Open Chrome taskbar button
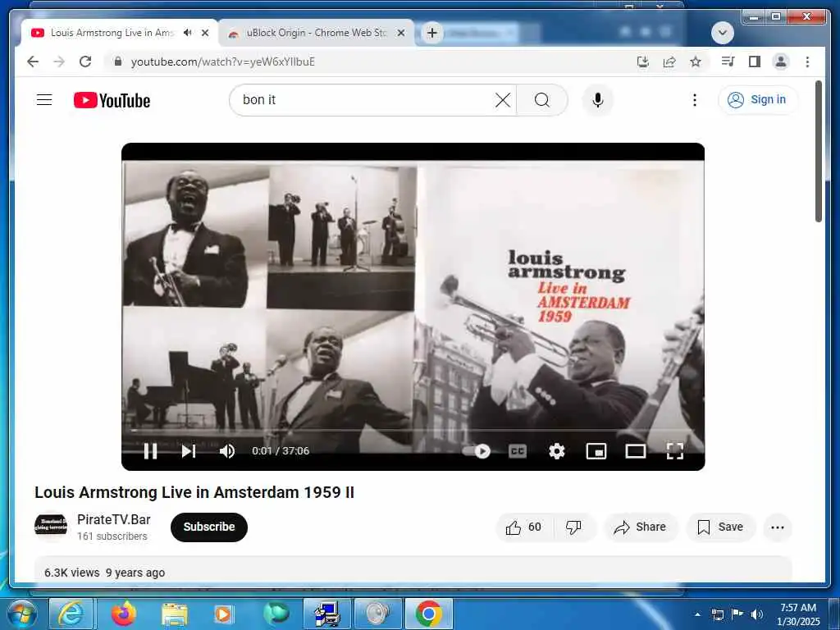The width and height of the screenshot is (840, 630). pos(428,614)
